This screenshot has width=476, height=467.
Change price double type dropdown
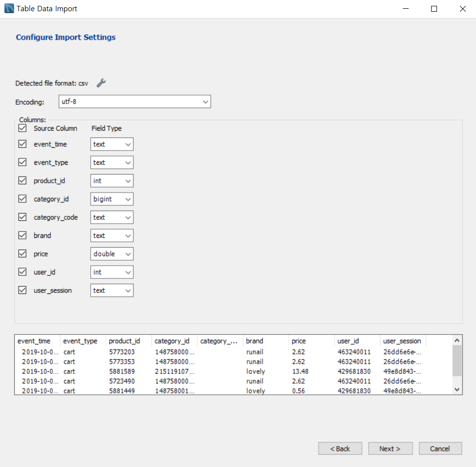(x=112, y=253)
